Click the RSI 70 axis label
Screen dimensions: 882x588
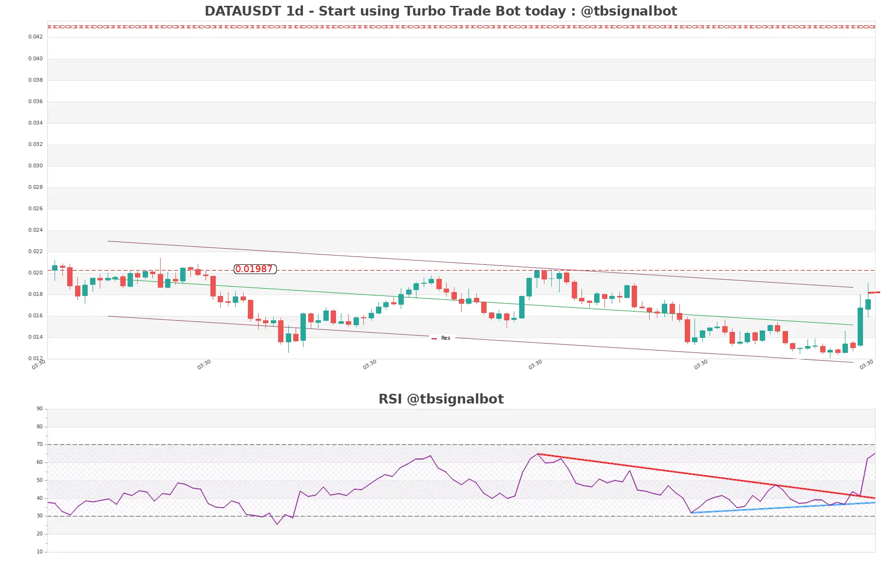tap(39, 444)
